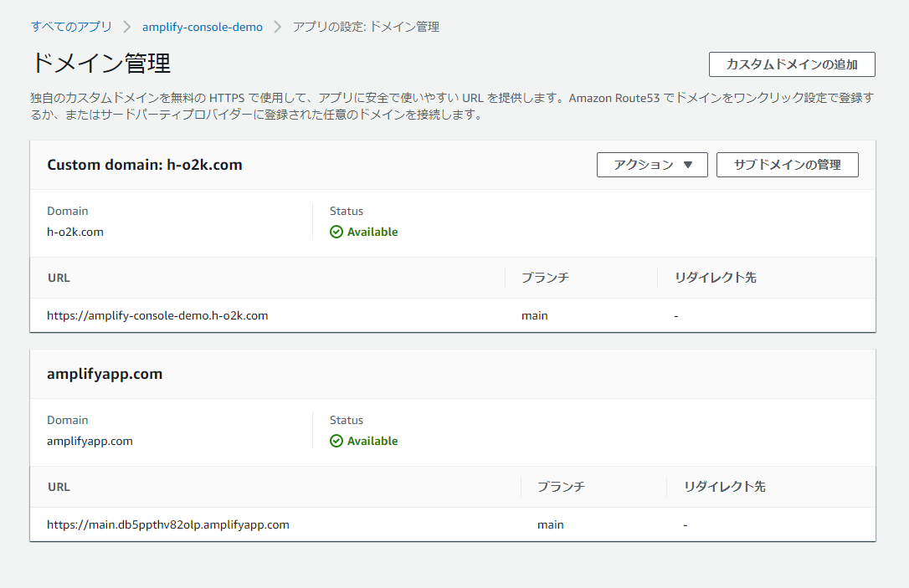This screenshot has height=588, width=909.
Task: Click domain value amplifyapp.com under Domain
Action: (x=90, y=441)
